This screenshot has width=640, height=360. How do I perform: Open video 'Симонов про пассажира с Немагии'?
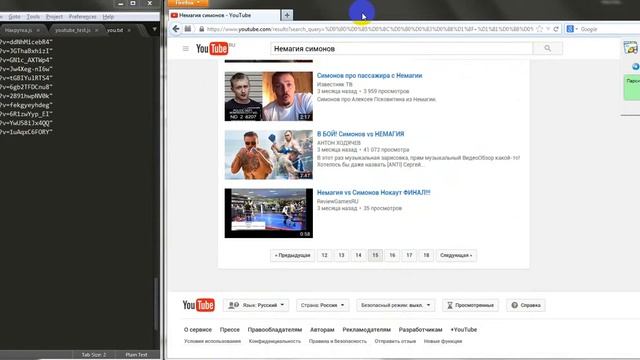[369, 76]
